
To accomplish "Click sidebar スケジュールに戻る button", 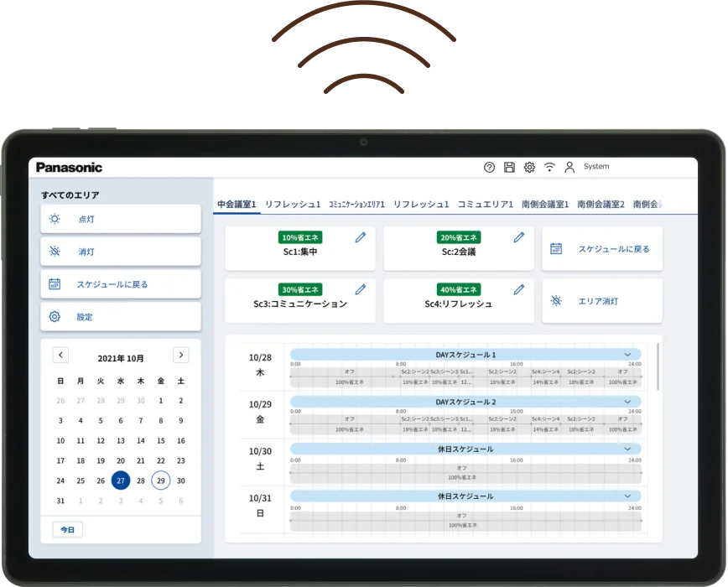I will click(x=121, y=284).
